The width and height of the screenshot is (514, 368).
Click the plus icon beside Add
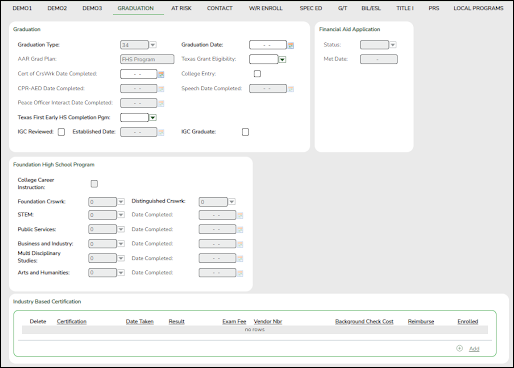(x=459, y=348)
